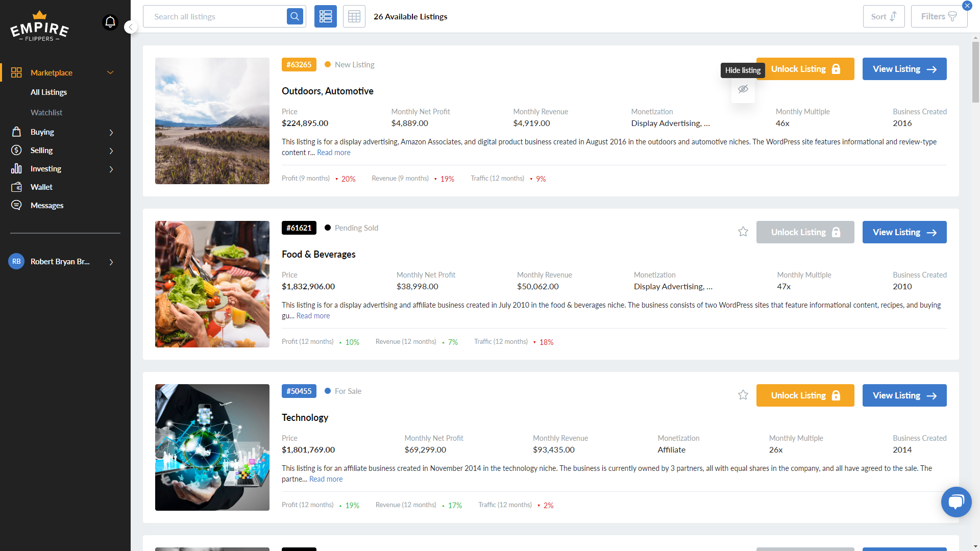
Task: Expand the Robert Bryan account menu
Action: pyautogui.click(x=111, y=262)
